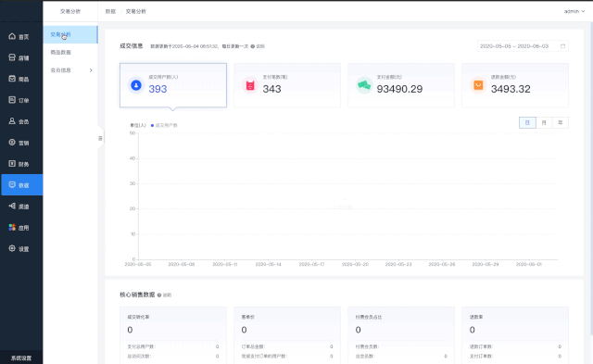Go to 订单 orders icon in sidebar
593x364 pixels.
coord(12,100)
